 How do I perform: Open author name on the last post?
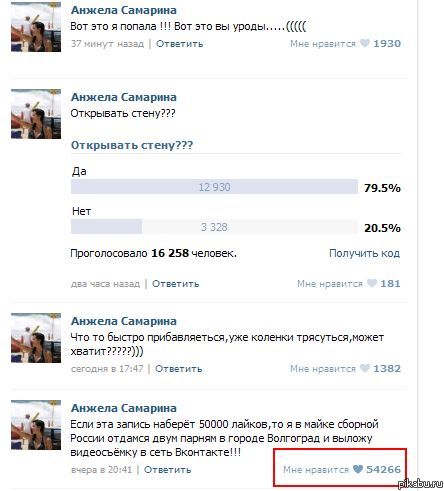click(124, 408)
